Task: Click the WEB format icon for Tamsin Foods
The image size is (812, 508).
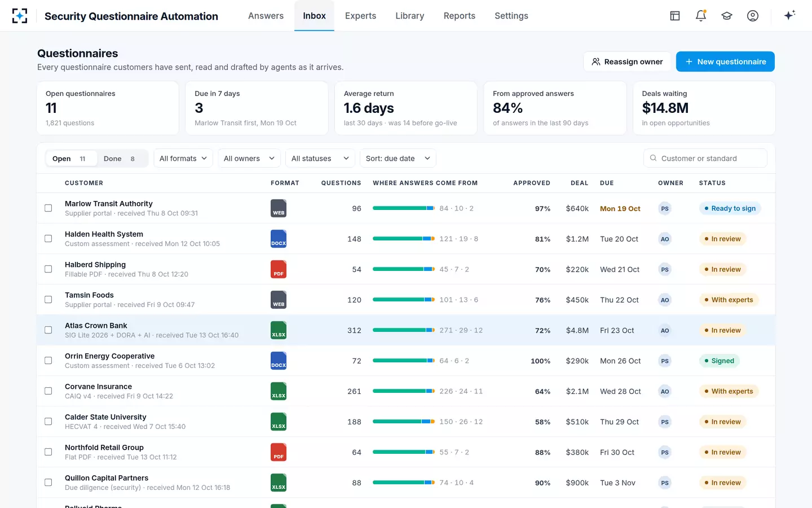Action: (279, 300)
